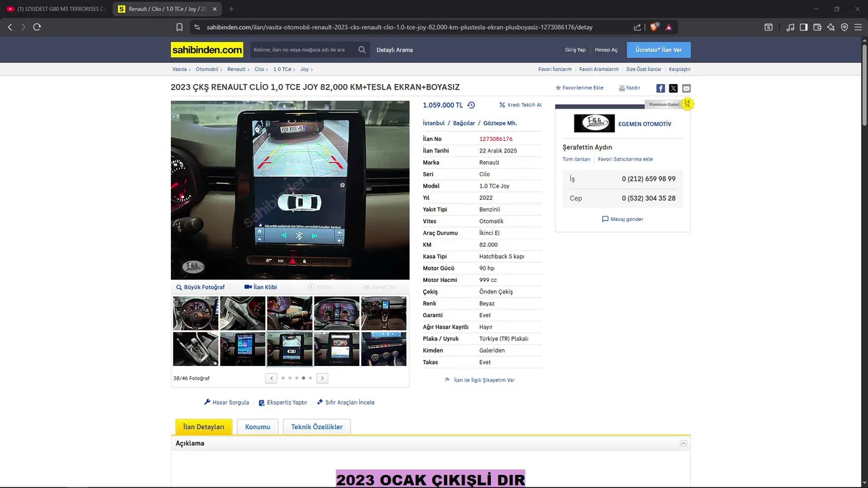Click the Renault breadcrumb
The image size is (868, 488).
[237, 69]
